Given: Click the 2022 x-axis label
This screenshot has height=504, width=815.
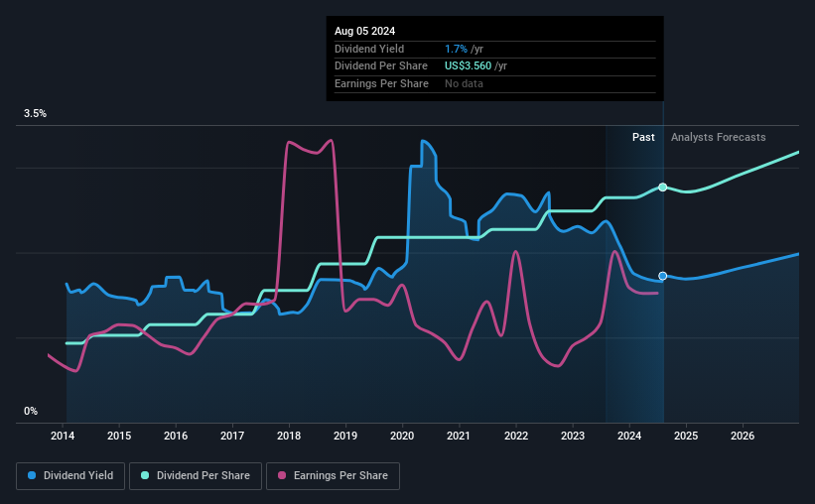Looking at the screenshot, I should (x=515, y=436).
